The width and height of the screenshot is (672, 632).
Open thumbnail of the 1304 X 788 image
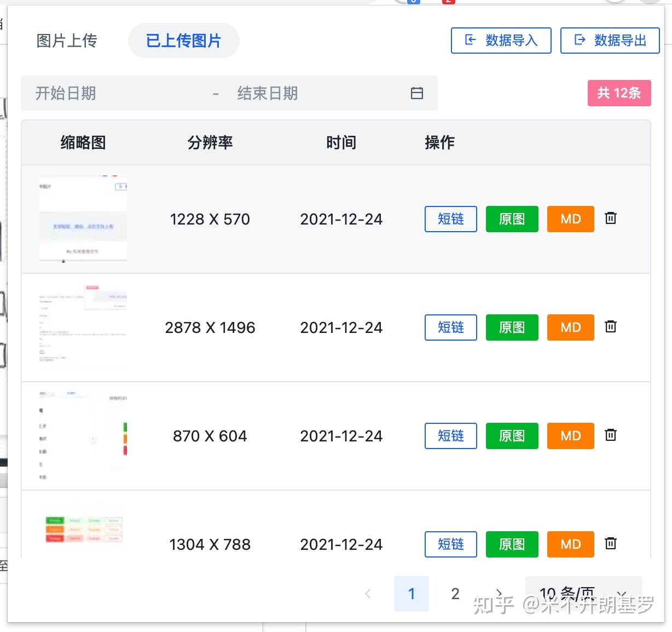click(x=83, y=530)
